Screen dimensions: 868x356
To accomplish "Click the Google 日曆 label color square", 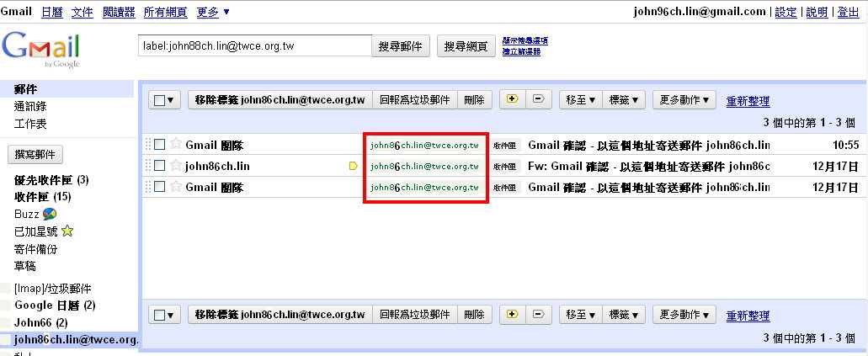I will point(6,305).
